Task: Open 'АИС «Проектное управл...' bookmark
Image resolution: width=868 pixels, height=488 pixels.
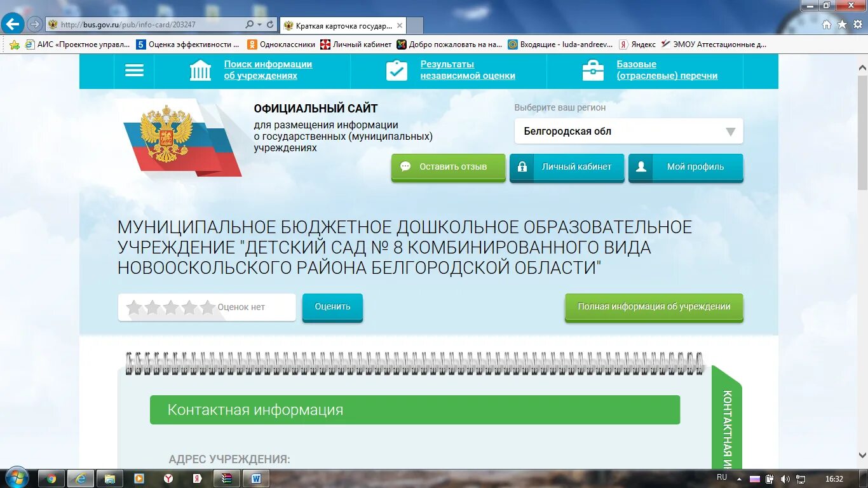Action: [x=77, y=44]
